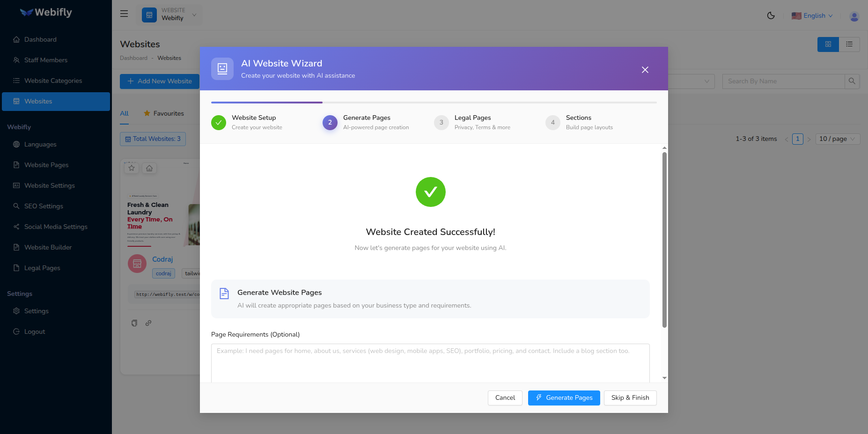Skip page generation via Skip & Finish
Image resolution: width=868 pixels, height=434 pixels.
point(630,397)
